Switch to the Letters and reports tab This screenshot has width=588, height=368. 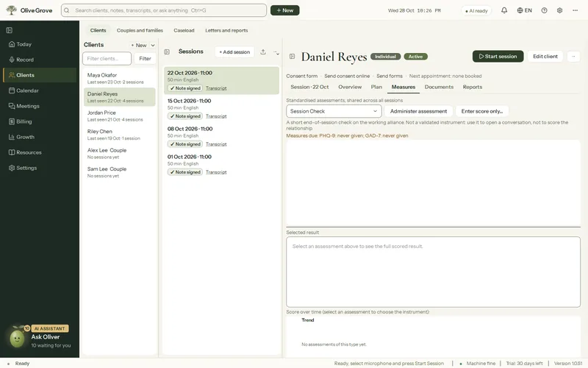coord(226,30)
